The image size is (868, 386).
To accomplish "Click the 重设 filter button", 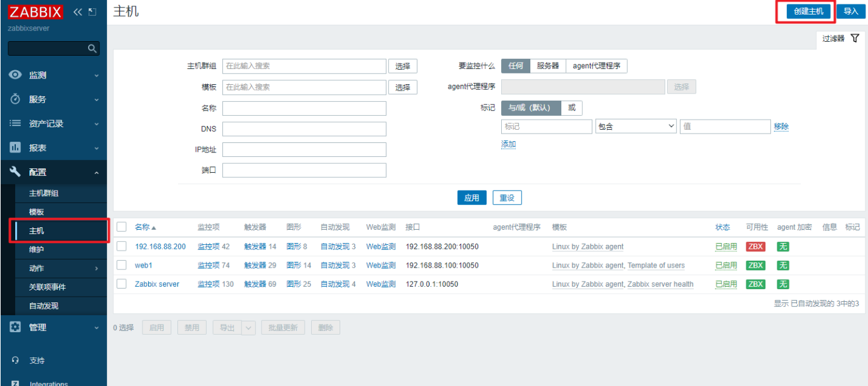I will click(507, 197).
